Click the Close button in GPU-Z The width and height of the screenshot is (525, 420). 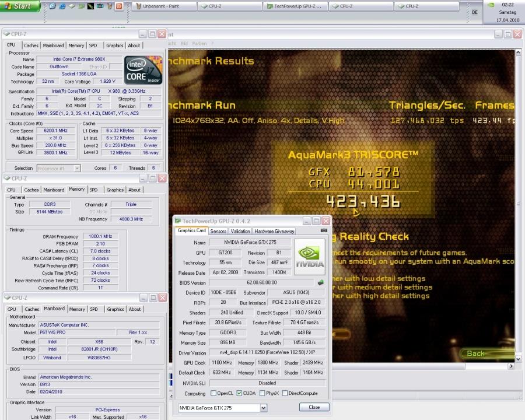click(x=314, y=407)
